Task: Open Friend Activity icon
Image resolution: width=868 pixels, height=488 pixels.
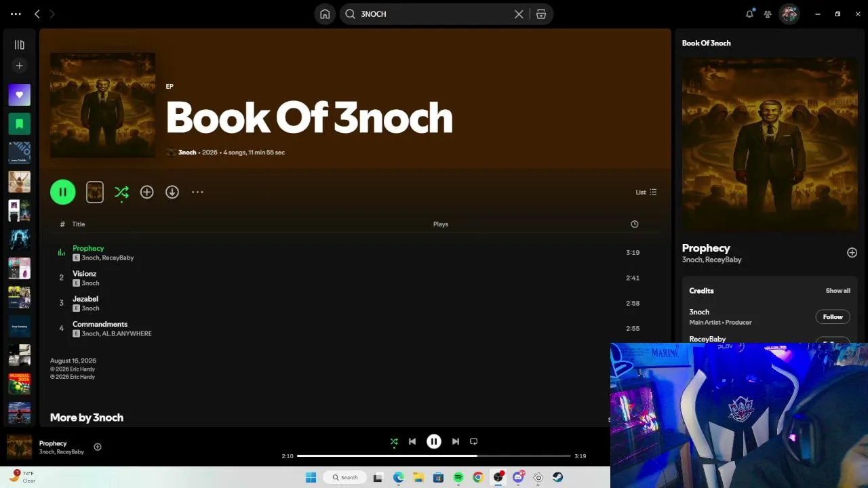Action: (768, 14)
